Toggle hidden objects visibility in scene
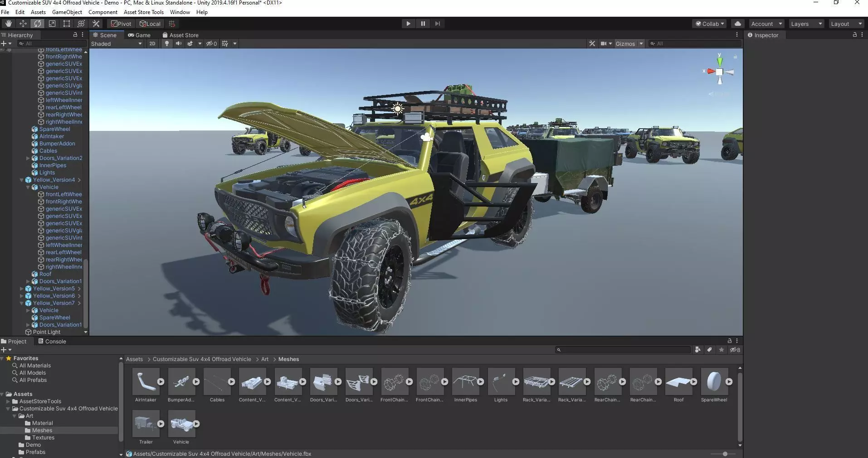This screenshot has height=458, width=868. tap(211, 43)
